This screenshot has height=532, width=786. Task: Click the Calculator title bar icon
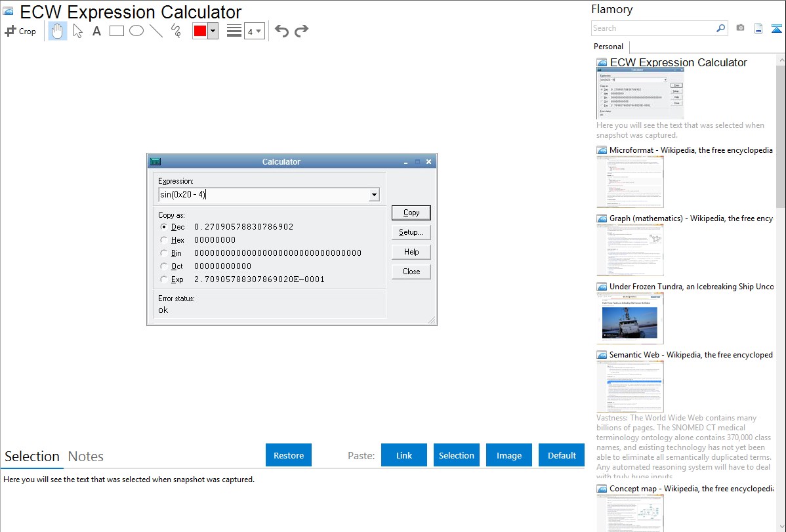(x=155, y=161)
